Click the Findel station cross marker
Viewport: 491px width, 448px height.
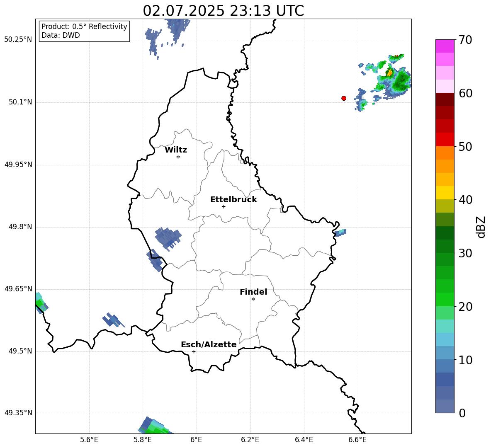tap(253, 299)
